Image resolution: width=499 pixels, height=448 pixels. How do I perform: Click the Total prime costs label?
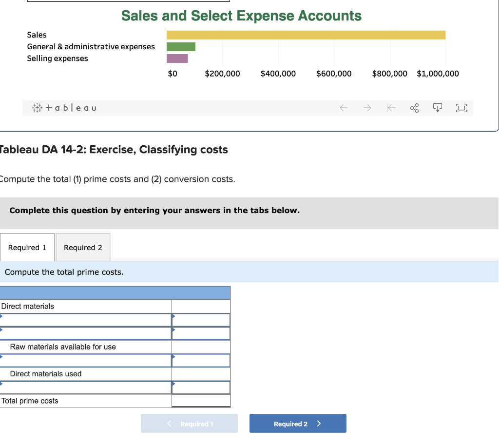30,401
